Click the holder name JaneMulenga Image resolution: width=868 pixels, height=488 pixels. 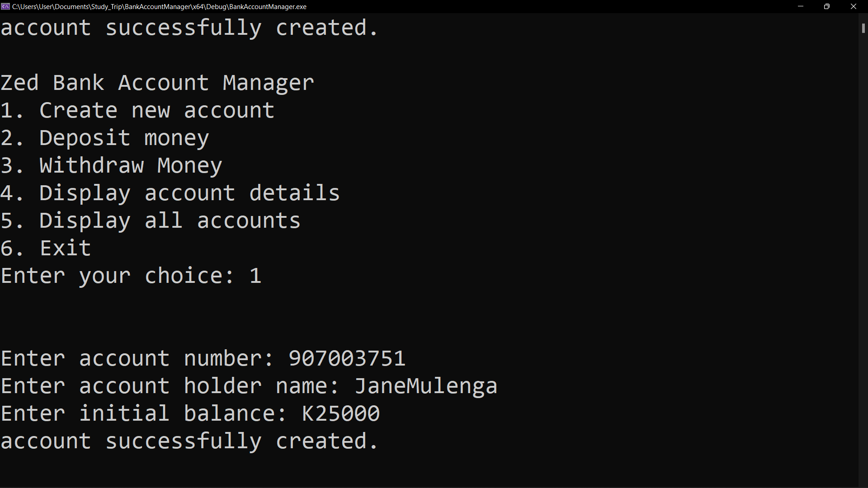point(426,386)
